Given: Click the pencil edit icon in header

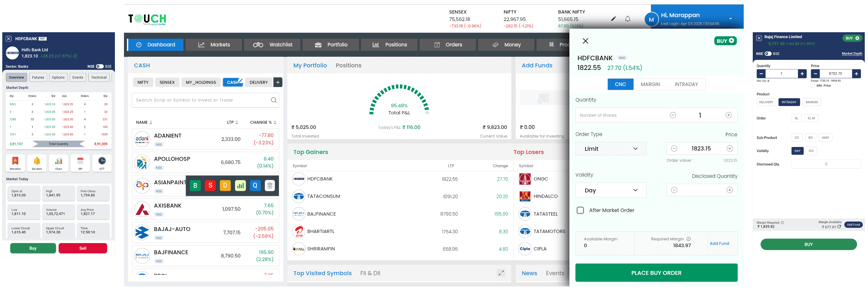Looking at the screenshot, I should [x=613, y=19].
